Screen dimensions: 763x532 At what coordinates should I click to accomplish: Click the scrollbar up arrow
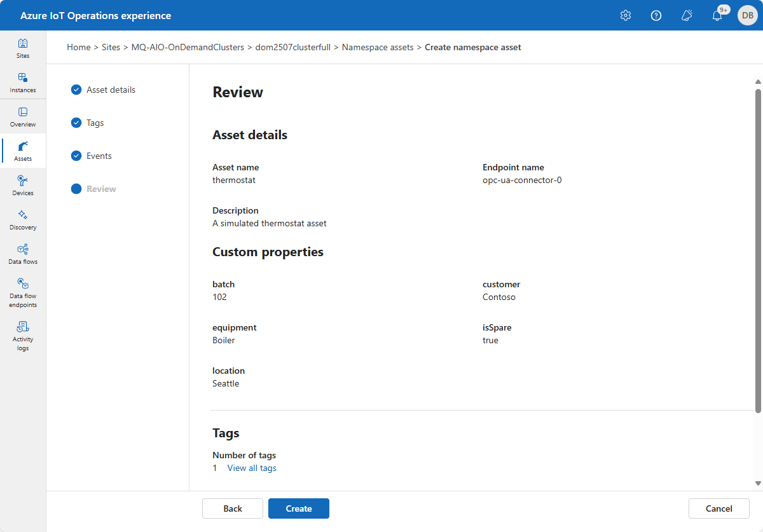coord(757,81)
